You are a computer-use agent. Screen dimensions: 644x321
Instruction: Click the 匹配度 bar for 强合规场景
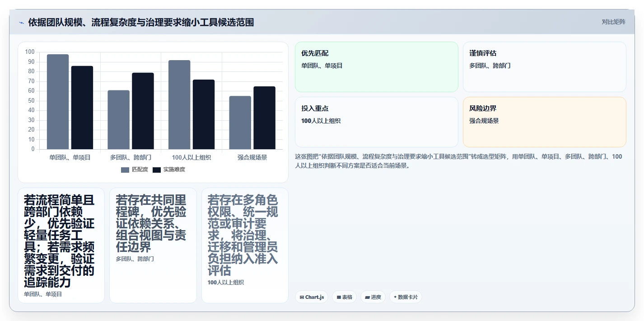pos(240,123)
